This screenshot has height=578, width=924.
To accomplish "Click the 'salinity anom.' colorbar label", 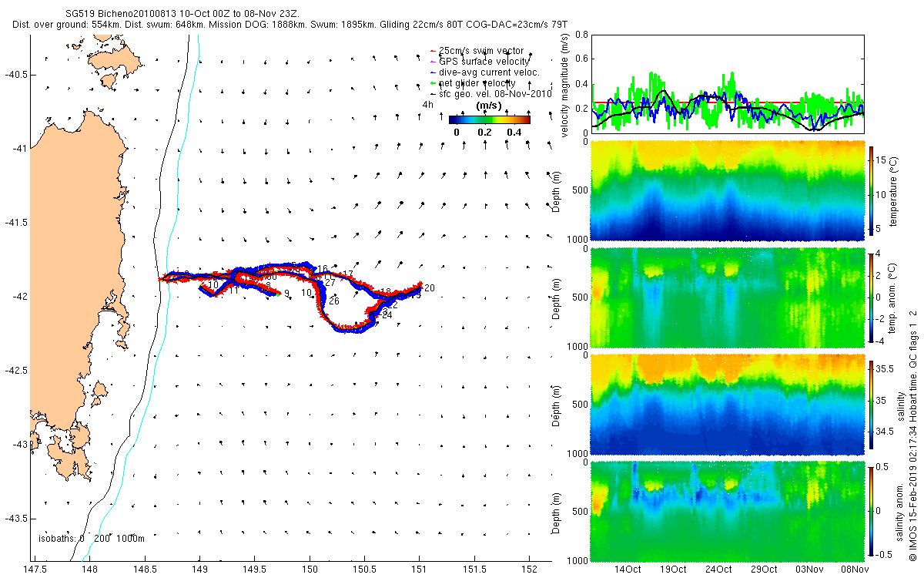I will tap(899, 511).
